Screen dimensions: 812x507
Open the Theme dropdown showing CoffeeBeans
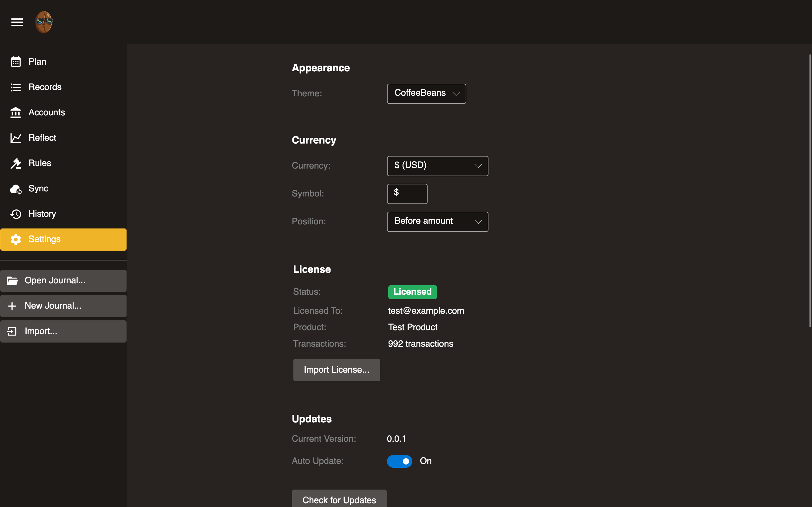pos(426,93)
